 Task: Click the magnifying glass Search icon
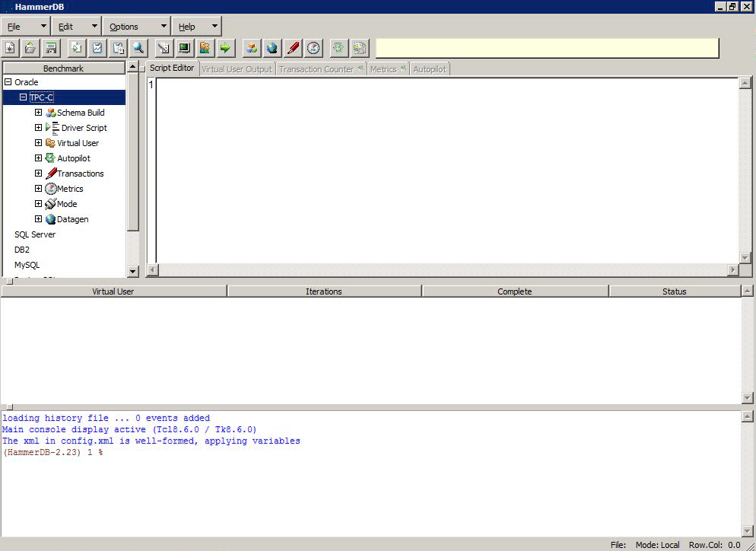[138, 48]
